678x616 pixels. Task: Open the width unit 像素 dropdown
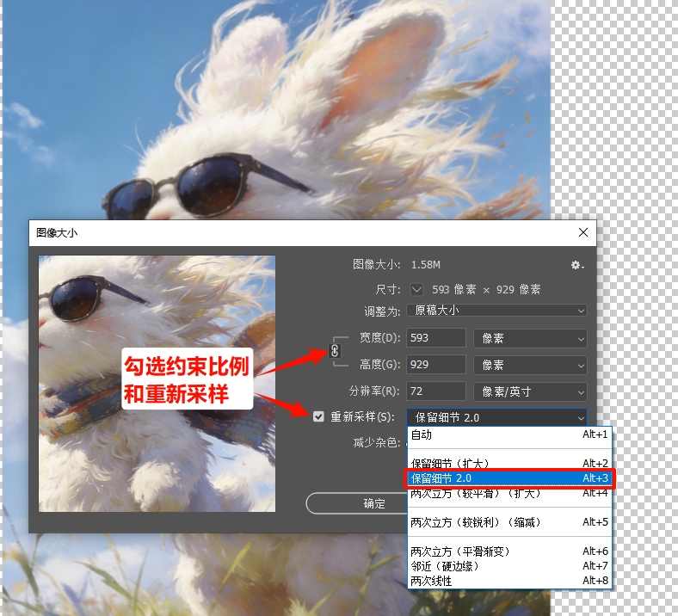click(x=530, y=338)
